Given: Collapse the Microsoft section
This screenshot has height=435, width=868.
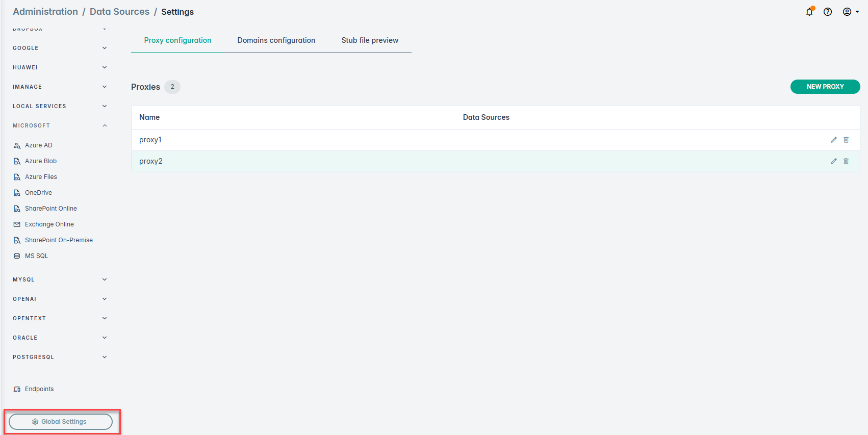Looking at the screenshot, I should coord(105,125).
